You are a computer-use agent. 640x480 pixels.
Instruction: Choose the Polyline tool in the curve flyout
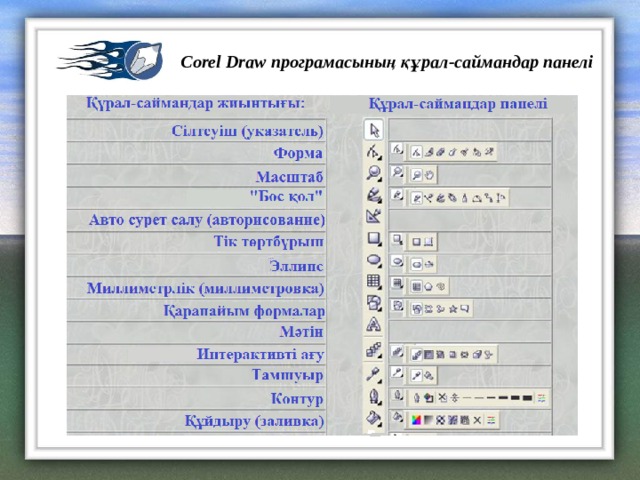pos(464,198)
